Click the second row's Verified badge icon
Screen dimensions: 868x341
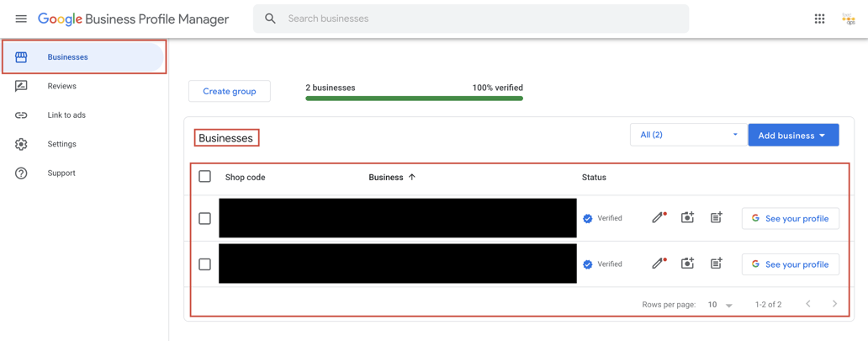coord(588,264)
